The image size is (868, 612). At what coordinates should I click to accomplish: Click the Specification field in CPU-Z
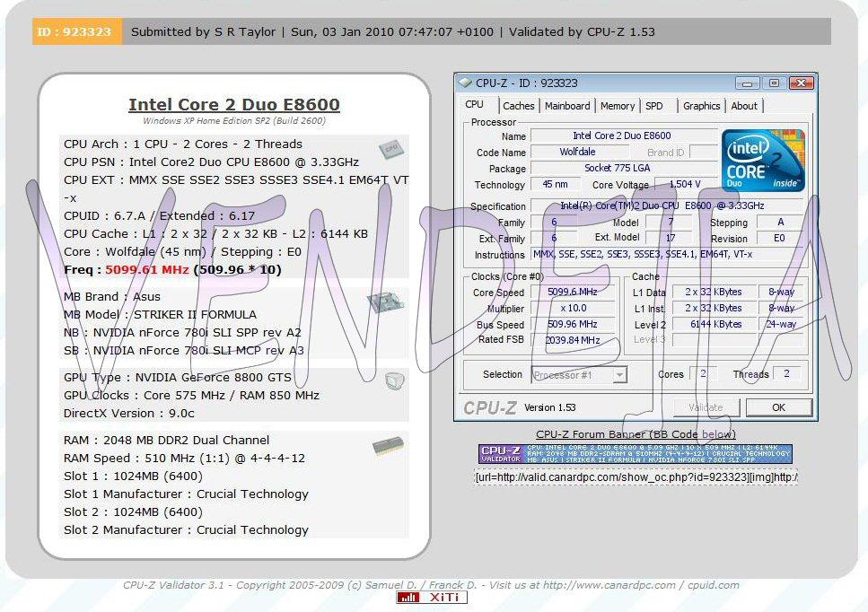(x=667, y=205)
